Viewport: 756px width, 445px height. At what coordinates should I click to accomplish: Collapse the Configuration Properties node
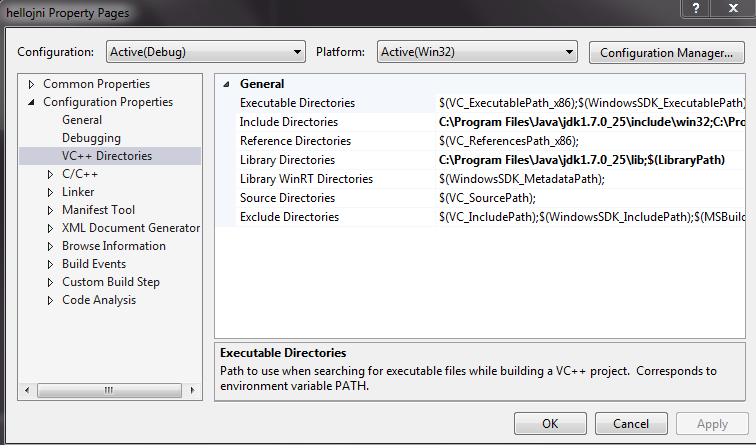[x=32, y=102]
